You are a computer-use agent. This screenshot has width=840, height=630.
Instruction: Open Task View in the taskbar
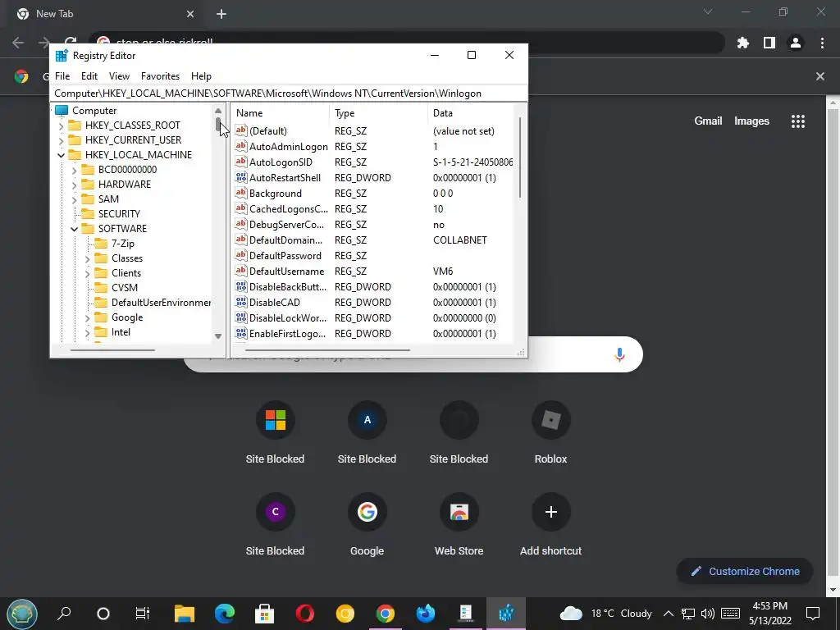(143, 614)
